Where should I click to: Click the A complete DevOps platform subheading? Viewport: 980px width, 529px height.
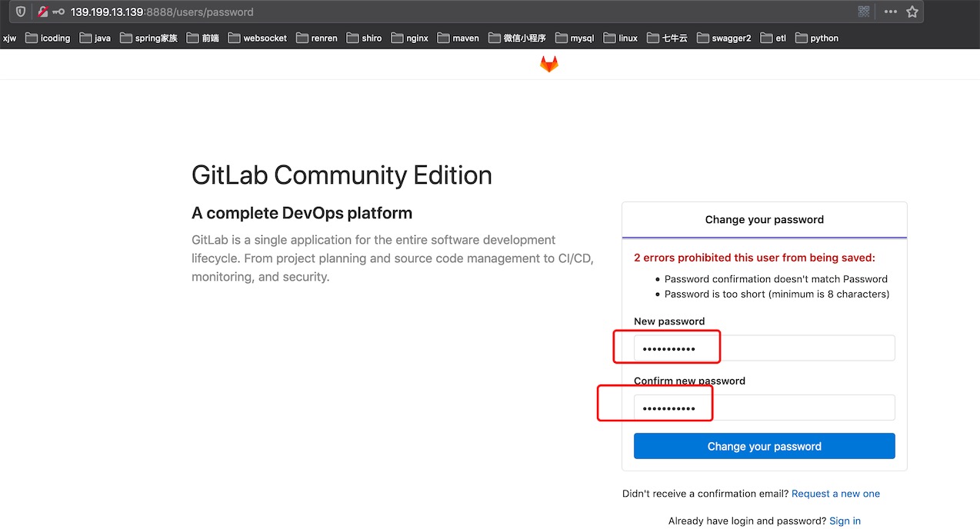point(302,213)
